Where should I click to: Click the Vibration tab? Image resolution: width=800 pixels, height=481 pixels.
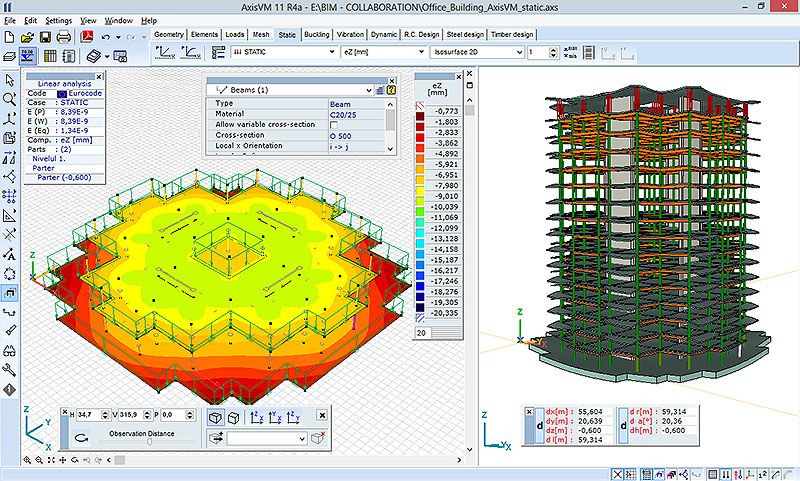pyautogui.click(x=350, y=34)
